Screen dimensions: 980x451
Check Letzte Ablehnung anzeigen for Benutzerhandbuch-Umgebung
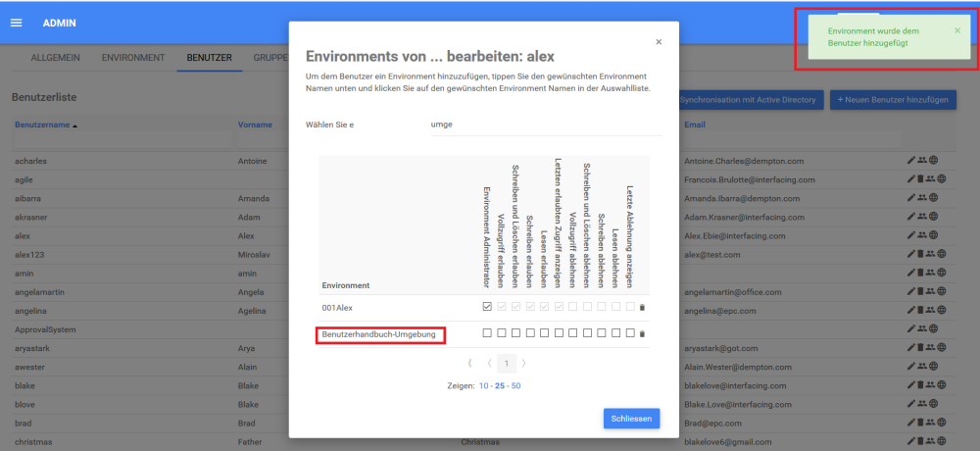tap(629, 334)
